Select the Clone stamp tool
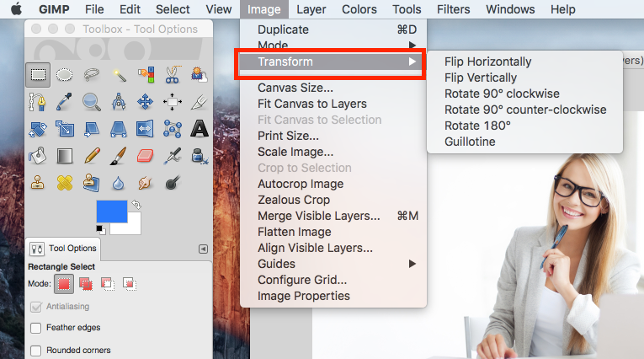 (38, 183)
